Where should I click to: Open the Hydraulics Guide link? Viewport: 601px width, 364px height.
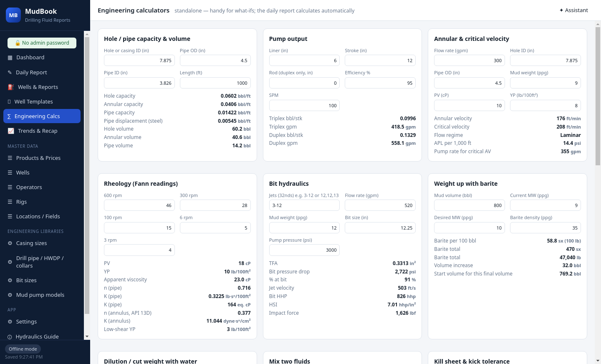tap(42, 336)
